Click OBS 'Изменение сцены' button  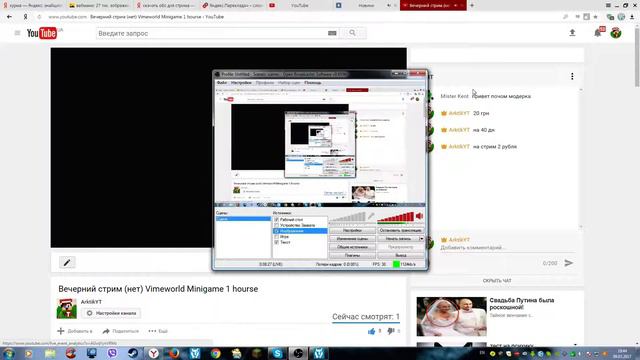pos(352,239)
